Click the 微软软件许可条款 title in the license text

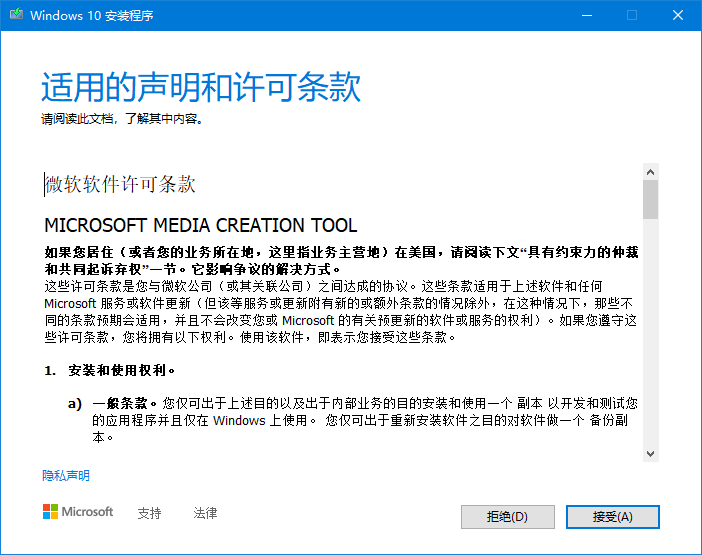[x=120, y=185]
